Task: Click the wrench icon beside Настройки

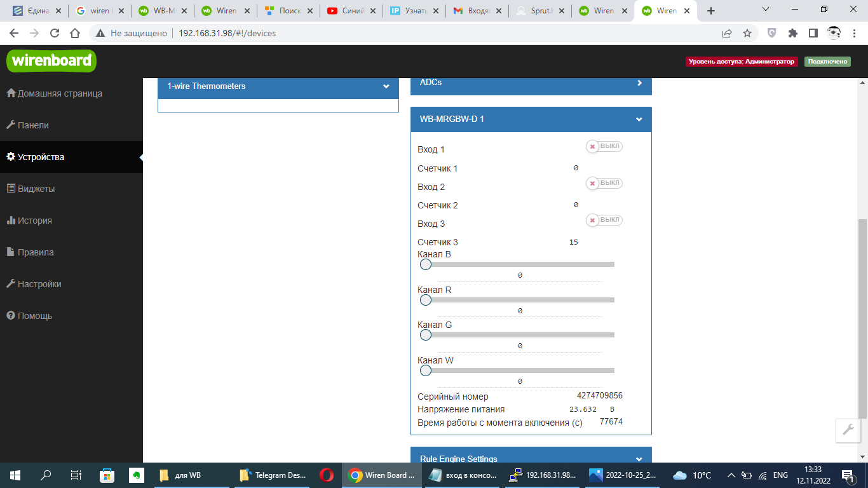Action: click(11, 284)
